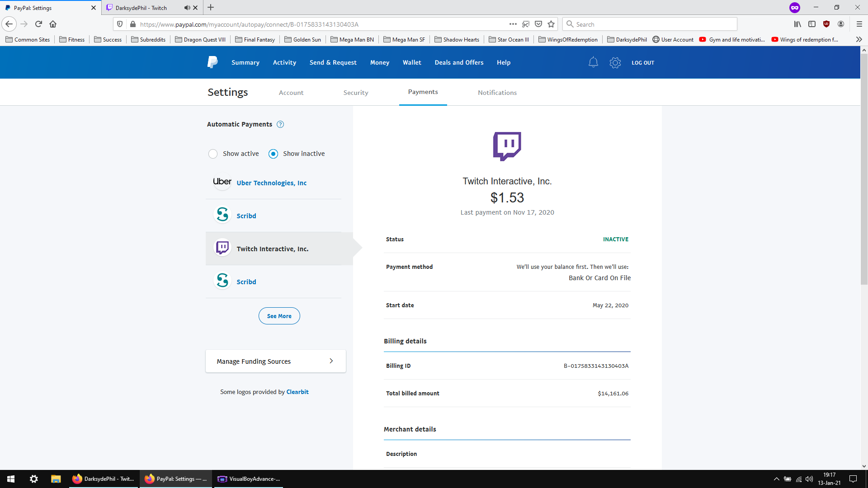Screen dimensions: 868x488
Task: Open the Money menu item
Action: 380,62
